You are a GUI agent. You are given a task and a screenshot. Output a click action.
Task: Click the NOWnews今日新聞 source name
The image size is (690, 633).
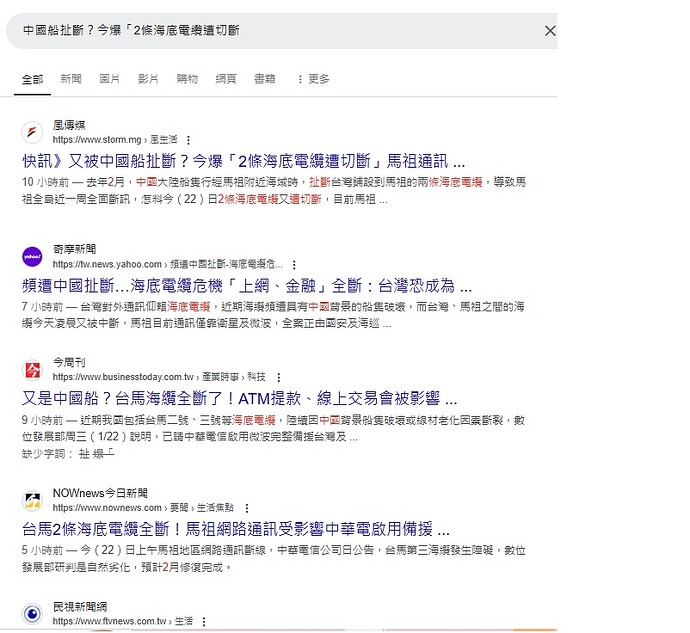click(100, 493)
